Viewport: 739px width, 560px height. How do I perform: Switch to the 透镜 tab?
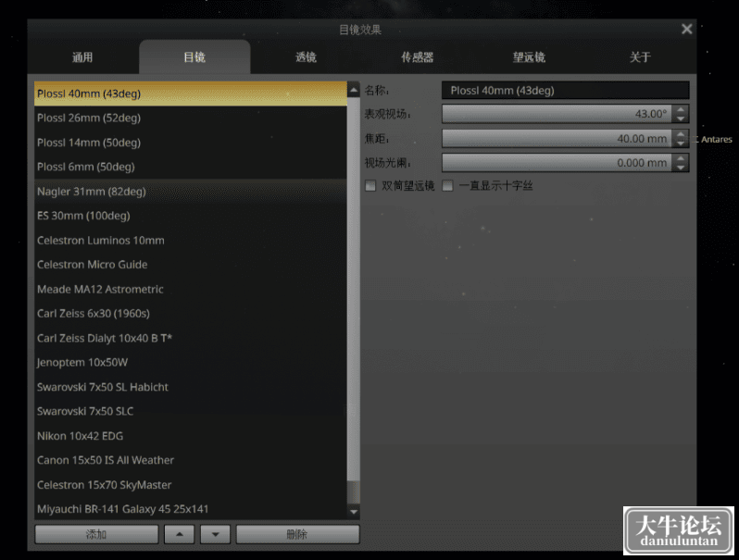pos(306,57)
